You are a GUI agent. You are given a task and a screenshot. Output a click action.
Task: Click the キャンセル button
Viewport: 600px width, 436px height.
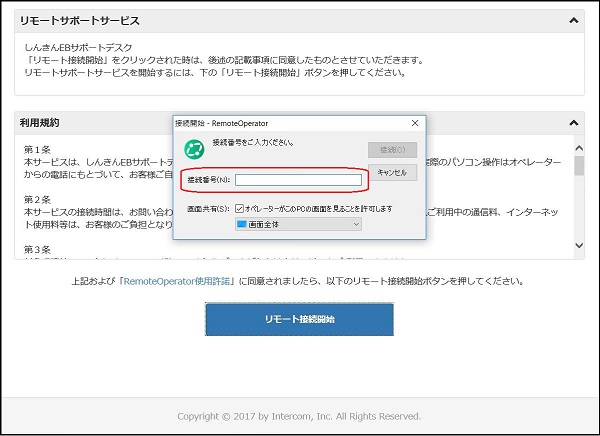coord(392,173)
